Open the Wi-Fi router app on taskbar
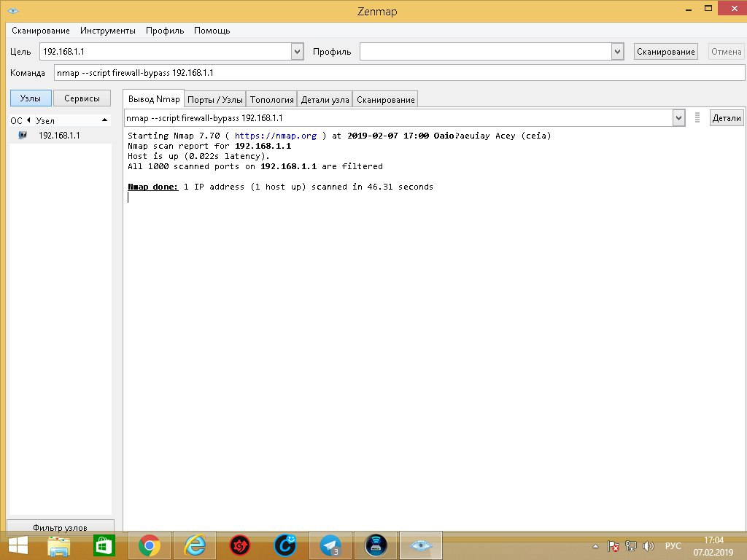This screenshot has width=747, height=560. 376,545
